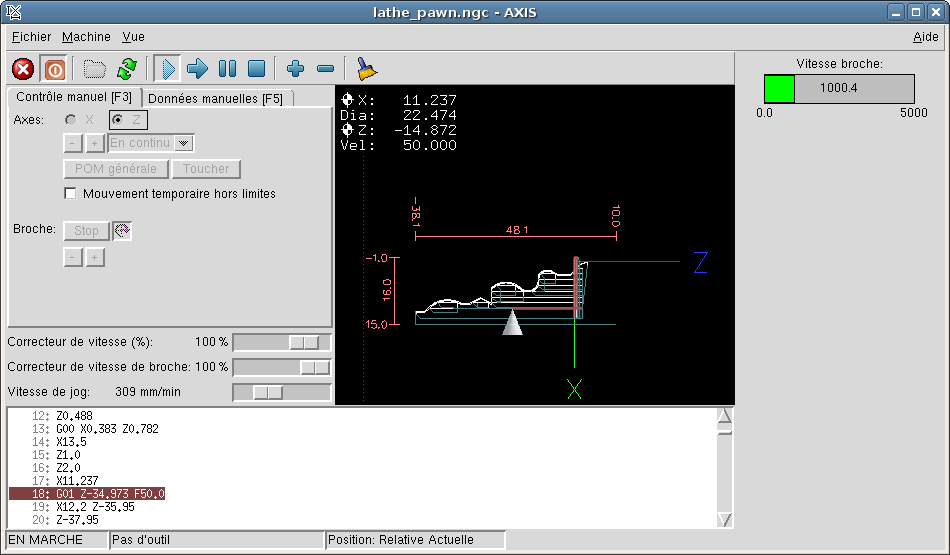The height and width of the screenshot is (555, 950).
Task: Click the red emergency stop icon
Action: 23,69
